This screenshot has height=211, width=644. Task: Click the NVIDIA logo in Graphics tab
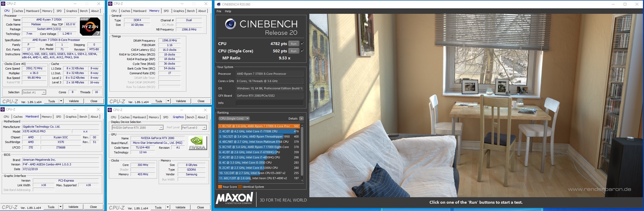tap(198, 143)
